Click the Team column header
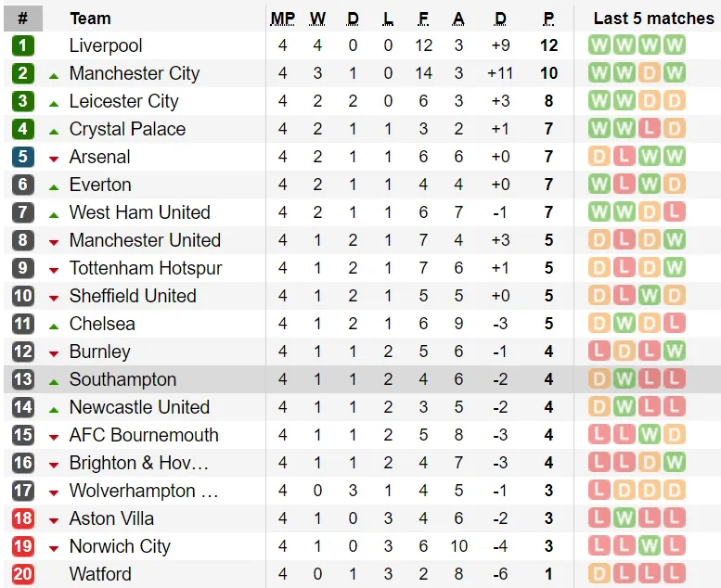The width and height of the screenshot is (721, 588). coord(90,19)
